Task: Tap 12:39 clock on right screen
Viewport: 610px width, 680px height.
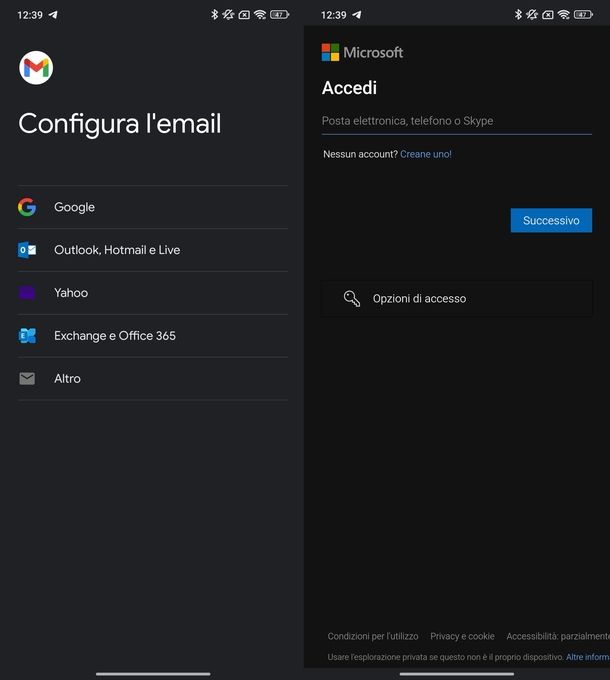Action: [333, 15]
